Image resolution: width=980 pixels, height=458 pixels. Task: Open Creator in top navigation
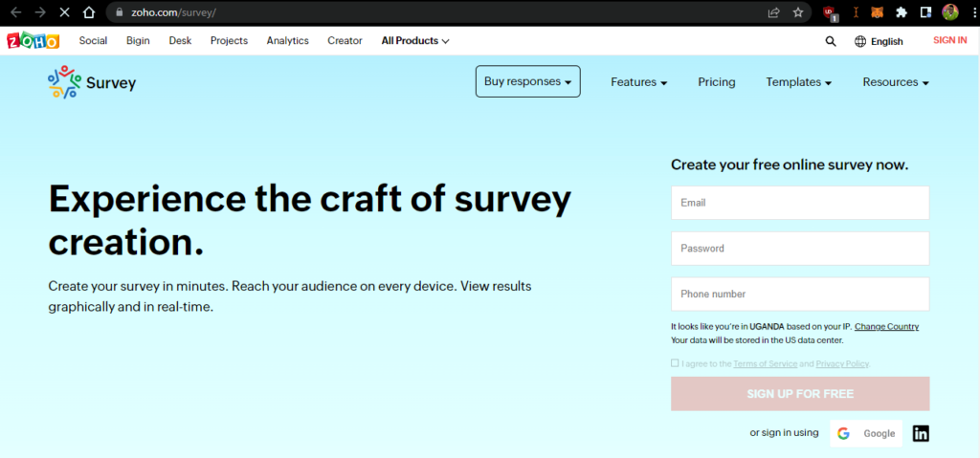click(x=345, y=40)
